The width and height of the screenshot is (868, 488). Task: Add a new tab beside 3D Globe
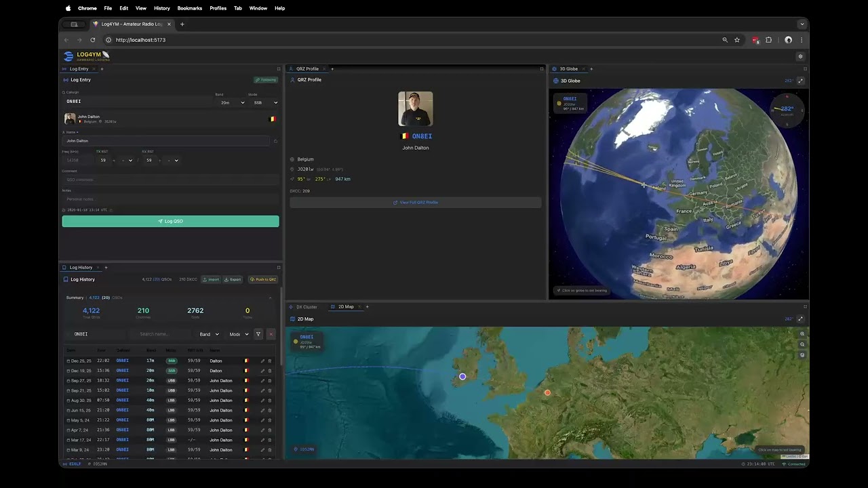click(591, 68)
